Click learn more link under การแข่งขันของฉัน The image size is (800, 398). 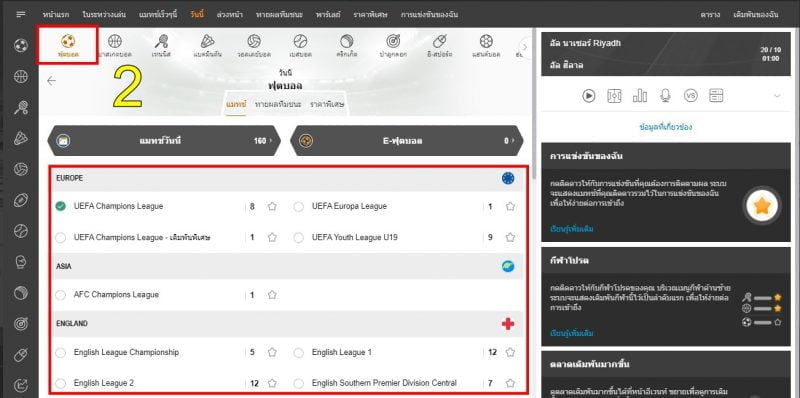(571, 229)
